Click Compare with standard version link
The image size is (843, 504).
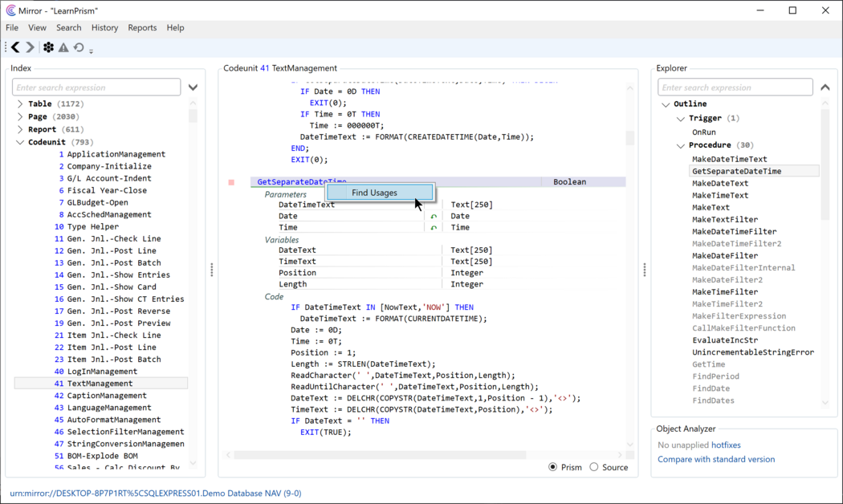716,459
